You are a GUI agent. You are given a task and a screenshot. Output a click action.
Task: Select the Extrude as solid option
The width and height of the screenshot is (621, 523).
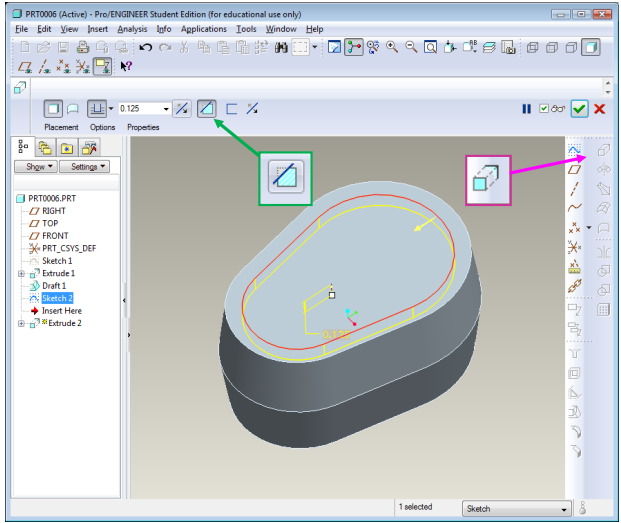(x=53, y=108)
